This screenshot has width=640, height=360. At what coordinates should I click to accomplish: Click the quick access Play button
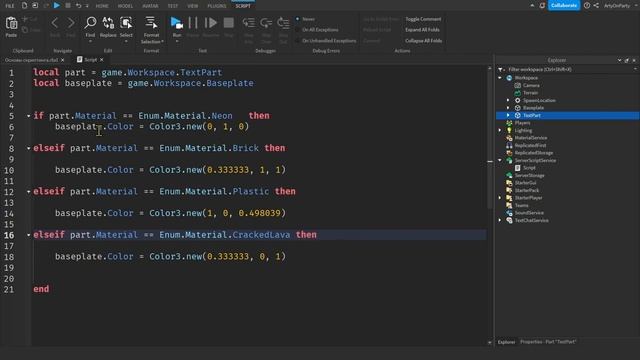click(x=57, y=5)
